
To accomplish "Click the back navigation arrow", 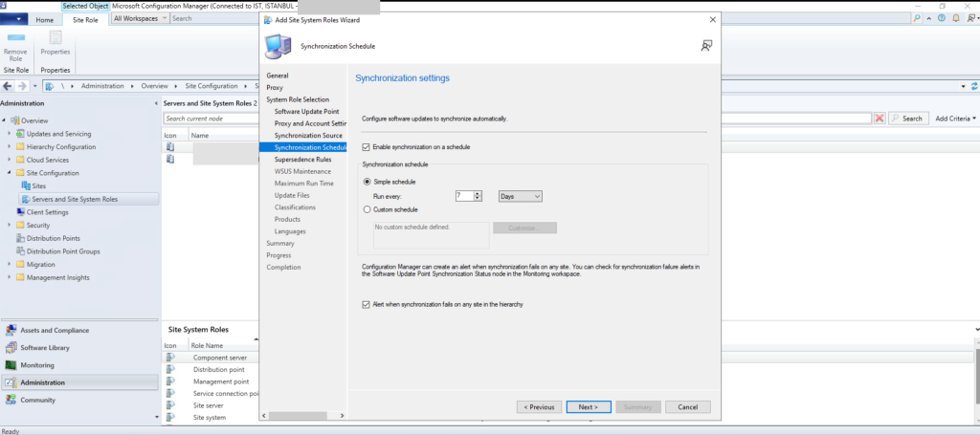I will pos(9,86).
